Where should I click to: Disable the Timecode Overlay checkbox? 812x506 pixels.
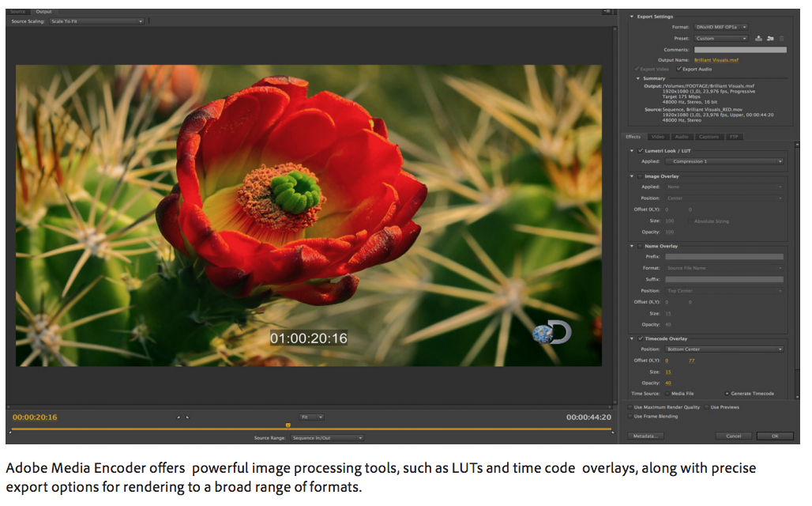pos(640,338)
